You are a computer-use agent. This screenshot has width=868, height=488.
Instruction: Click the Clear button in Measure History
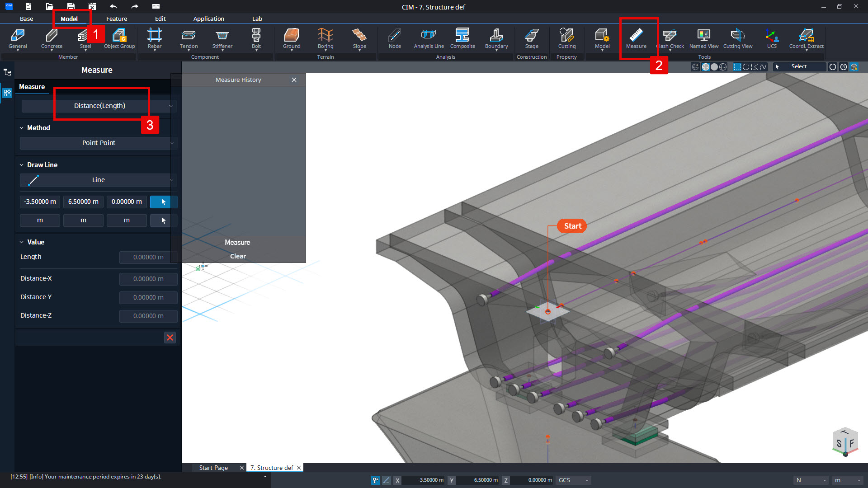click(x=237, y=256)
